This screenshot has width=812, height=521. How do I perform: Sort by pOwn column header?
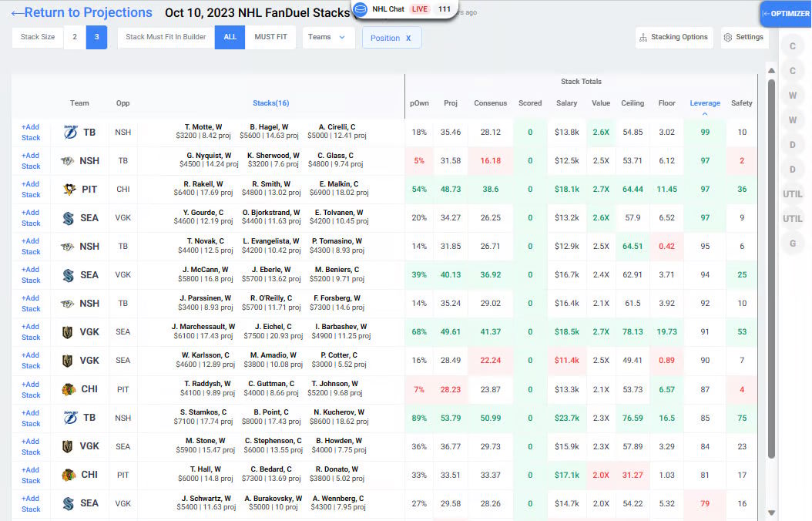click(419, 103)
